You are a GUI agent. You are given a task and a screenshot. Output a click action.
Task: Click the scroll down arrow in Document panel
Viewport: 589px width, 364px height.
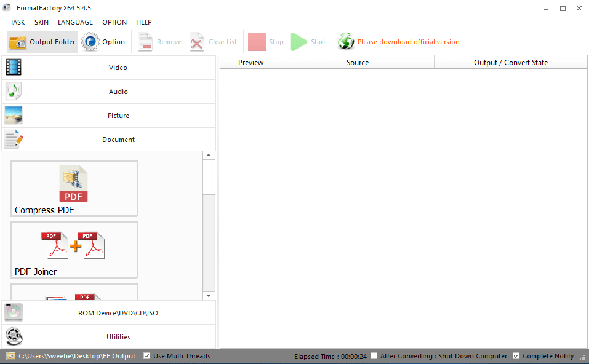(209, 296)
